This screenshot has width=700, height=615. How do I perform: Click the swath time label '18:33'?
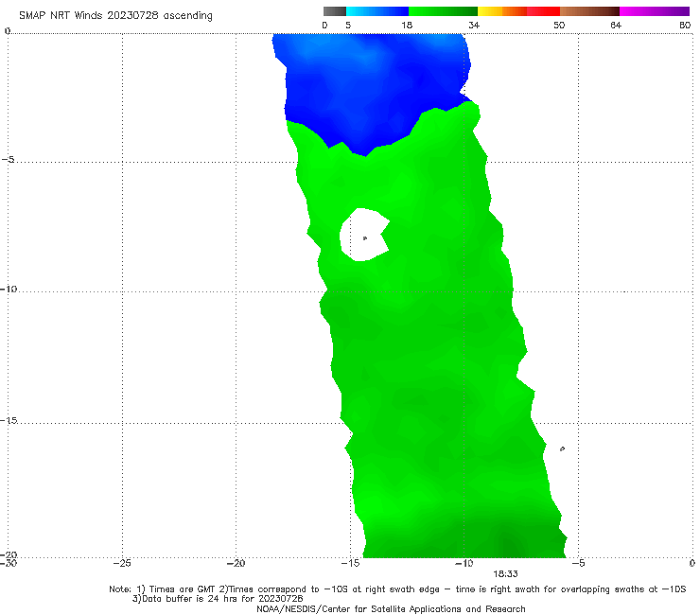[505, 574]
